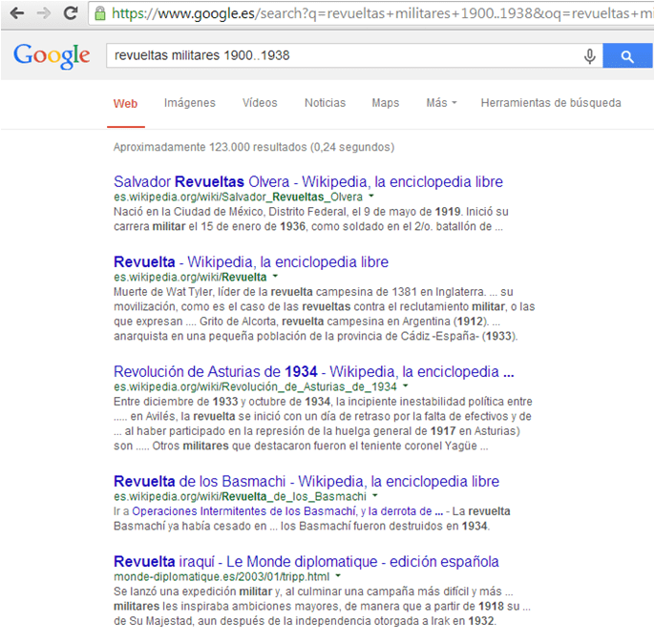Focus the search box with 'revueltas militares'
This screenshot has width=655, height=644.
[x=354, y=55]
